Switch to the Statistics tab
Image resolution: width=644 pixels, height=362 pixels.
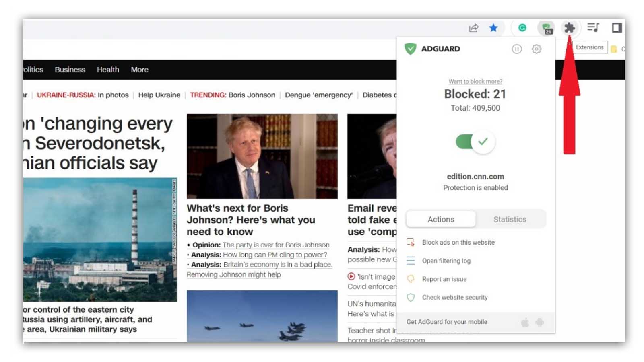[x=510, y=219]
